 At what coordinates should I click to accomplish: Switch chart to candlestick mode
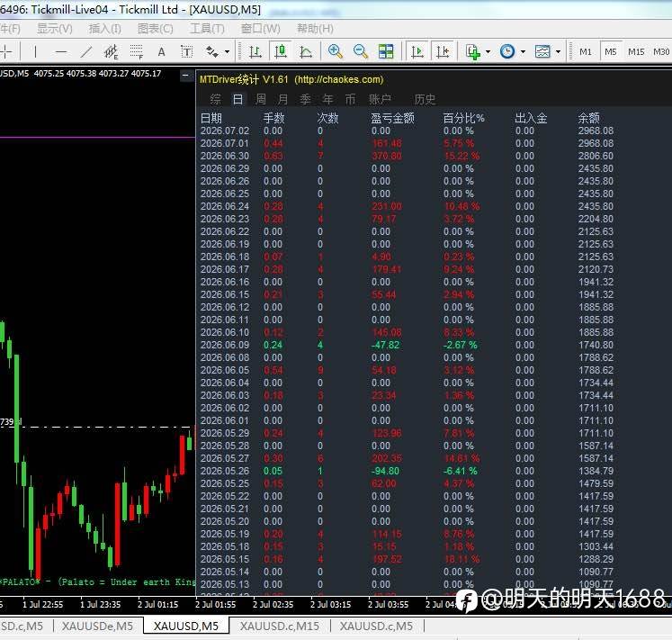click(x=281, y=52)
